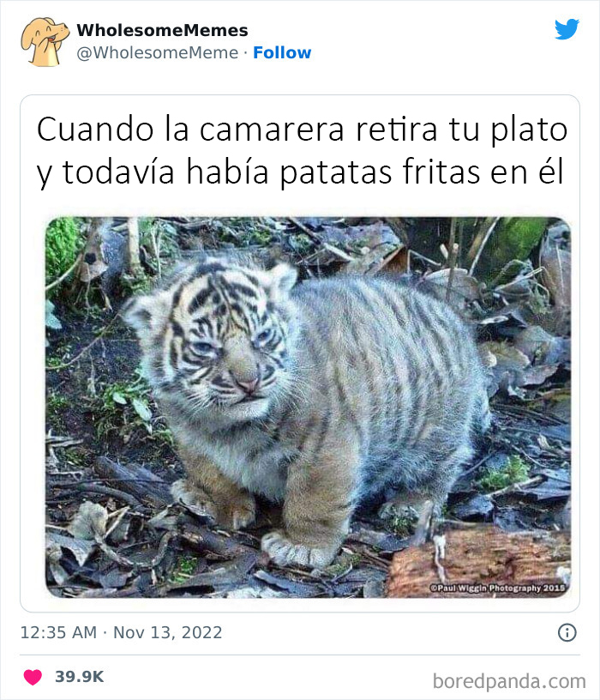Click the green moss in the photo

[x=63, y=248]
